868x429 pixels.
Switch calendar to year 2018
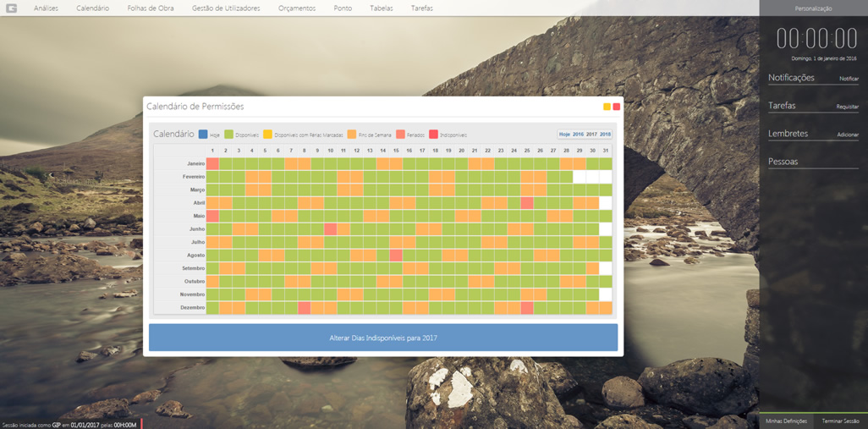pyautogui.click(x=605, y=135)
